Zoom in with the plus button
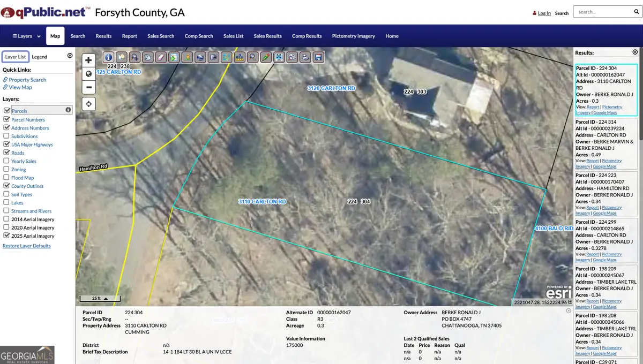This screenshot has height=364, width=643. [89, 60]
